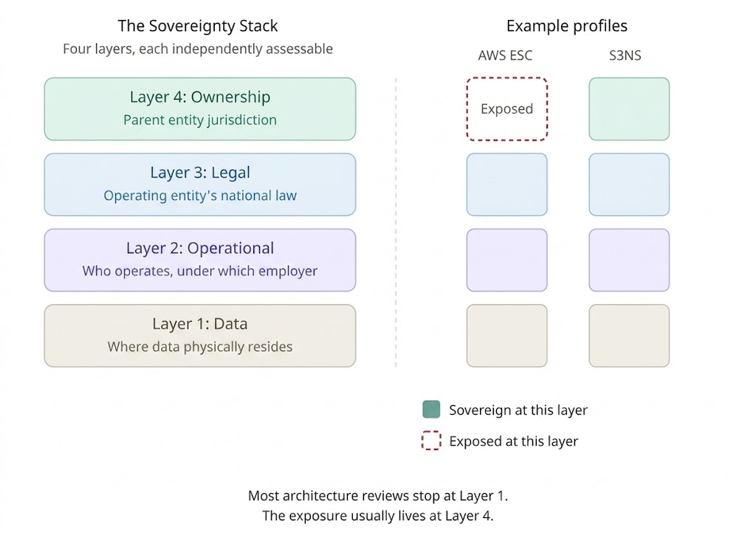
Task: Select the purple Operational square under AWS ESC
Action: tap(506, 260)
